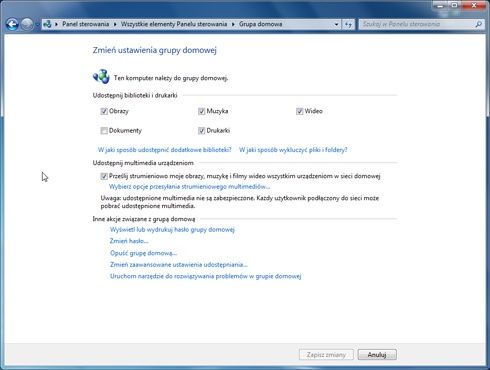Image resolution: width=490 pixels, height=370 pixels.
Task: Uncheck the Drukarki checkbox
Action: click(x=201, y=131)
